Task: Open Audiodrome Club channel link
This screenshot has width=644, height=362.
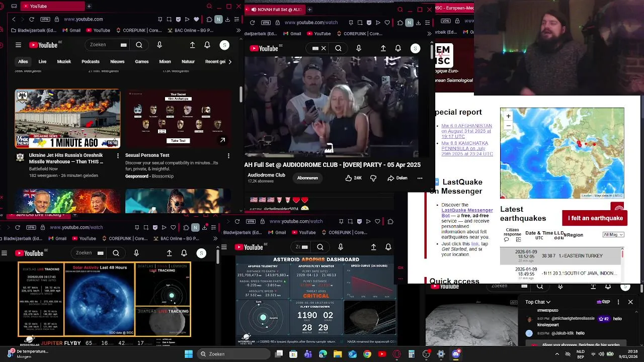Action: click(x=266, y=175)
